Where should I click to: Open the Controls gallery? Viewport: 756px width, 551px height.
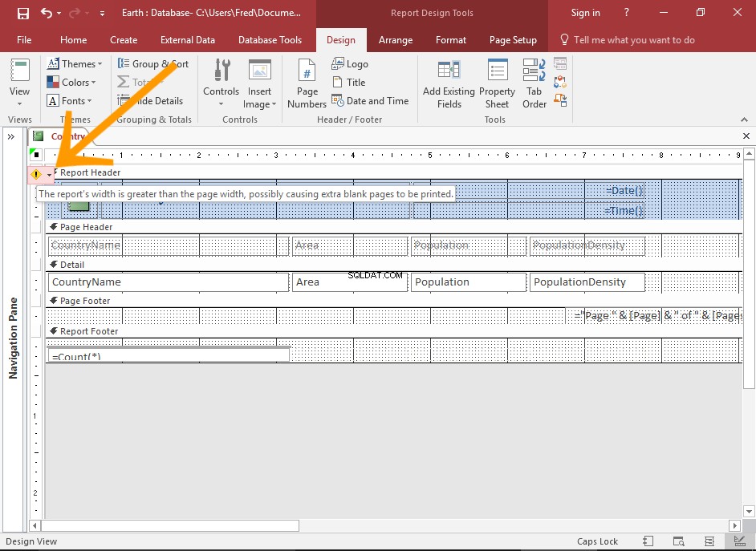(x=221, y=83)
